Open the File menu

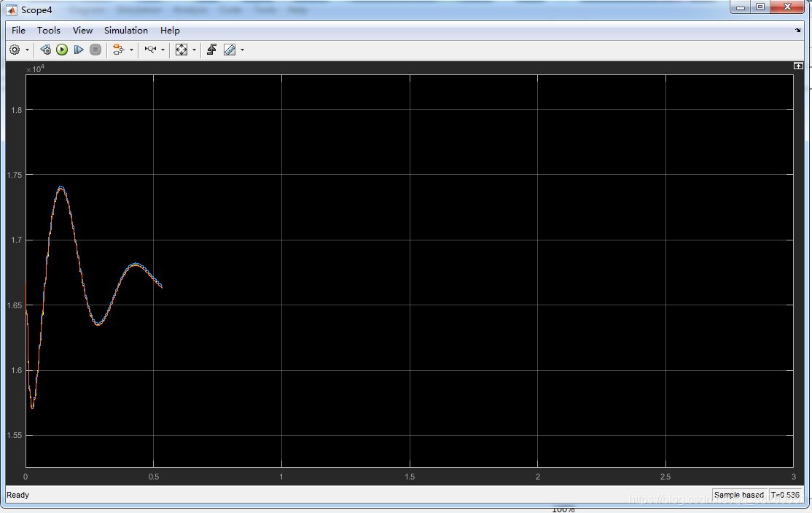pyautogui.click(x=19, y=31)
